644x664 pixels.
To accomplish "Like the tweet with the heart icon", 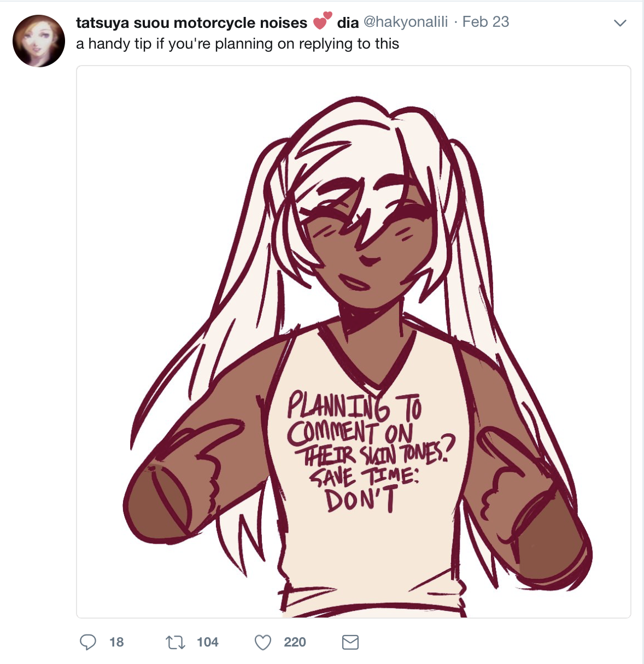I will tap(263, 642).
